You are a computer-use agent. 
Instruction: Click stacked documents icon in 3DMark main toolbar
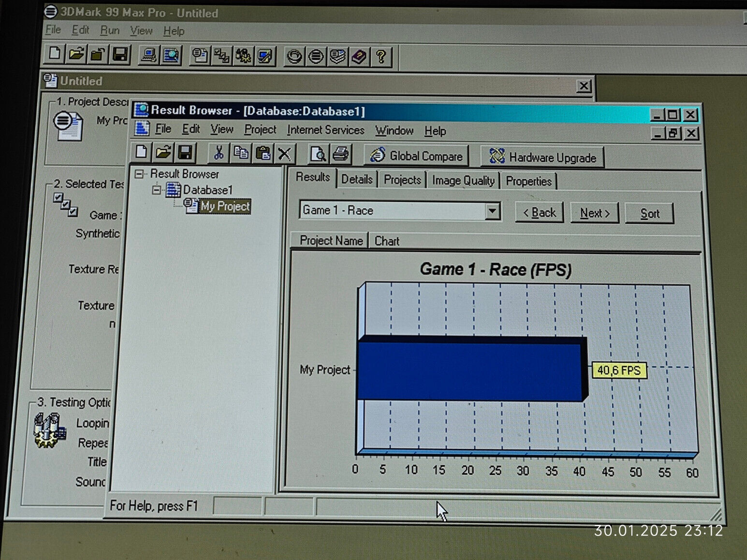point(337,57)
